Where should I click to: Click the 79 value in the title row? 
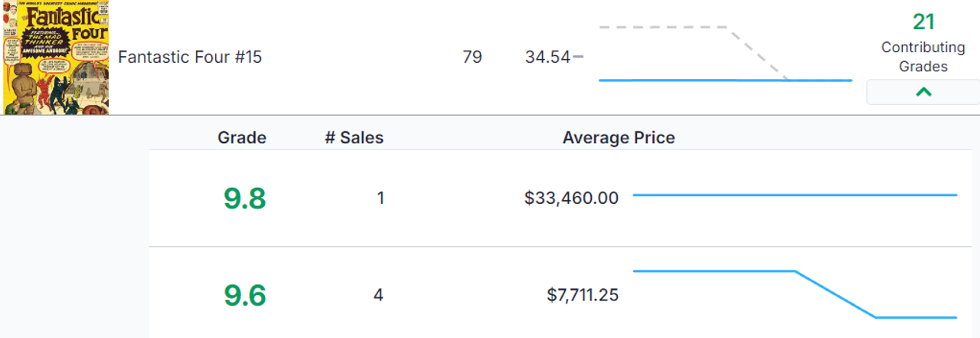472,57
